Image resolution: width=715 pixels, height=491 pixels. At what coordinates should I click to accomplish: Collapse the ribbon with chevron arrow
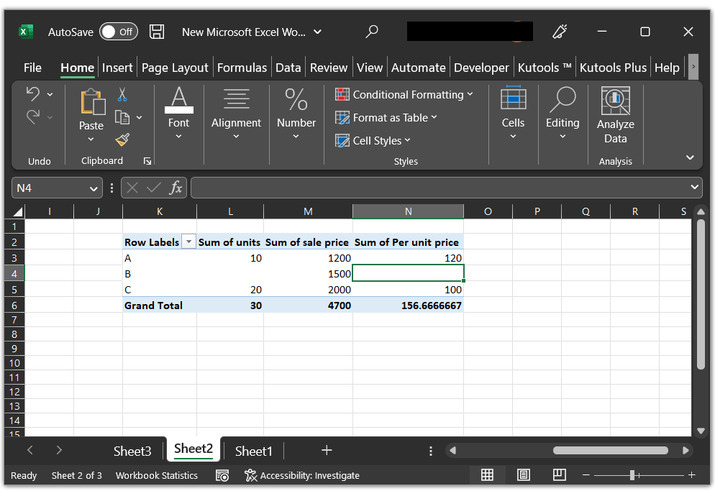689,158
